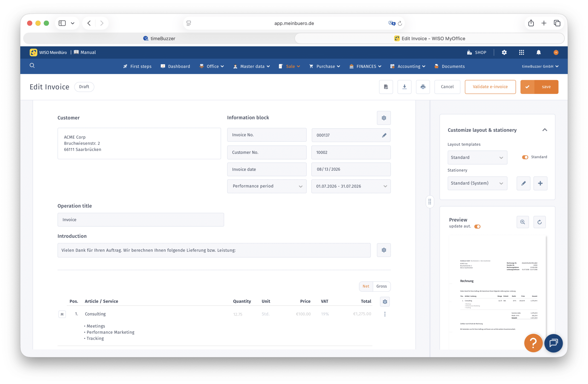The image size is (588, 384).
Task: Go back in browser history
Action: pyautogui.click(x=89, y=23)
